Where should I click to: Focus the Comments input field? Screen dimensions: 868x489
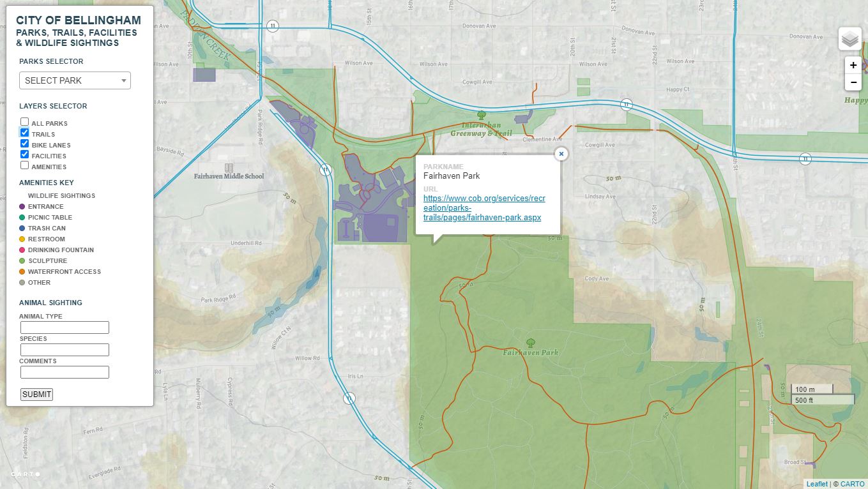[x=65, y=372]
